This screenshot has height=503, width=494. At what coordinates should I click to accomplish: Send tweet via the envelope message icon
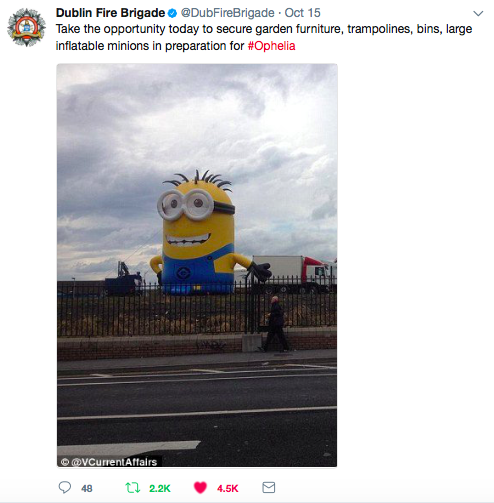pos(268,487)
